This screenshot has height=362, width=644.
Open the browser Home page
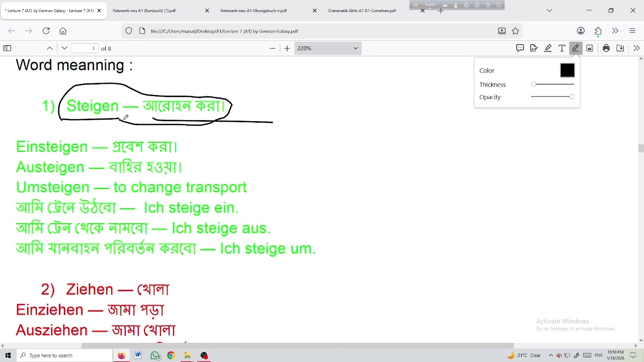point(63,31)
